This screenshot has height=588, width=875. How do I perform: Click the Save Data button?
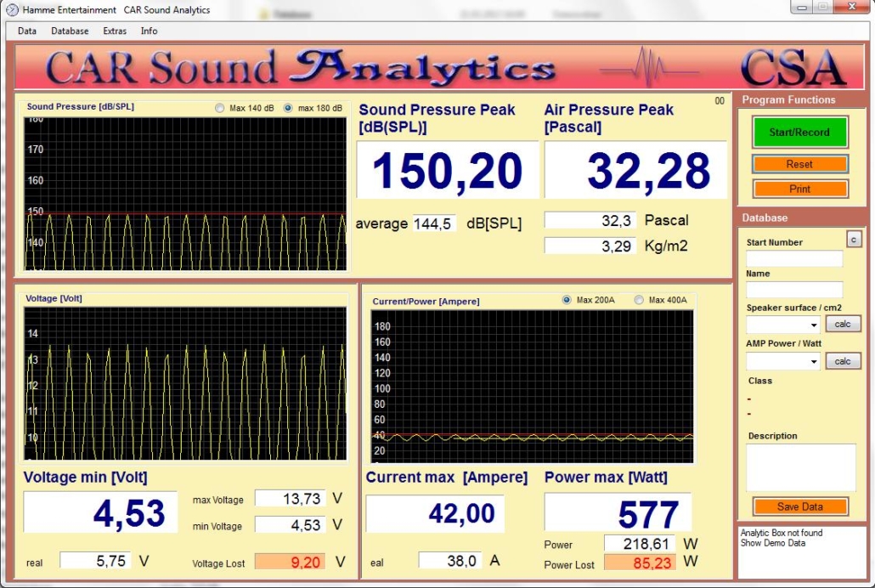point(800,506)
